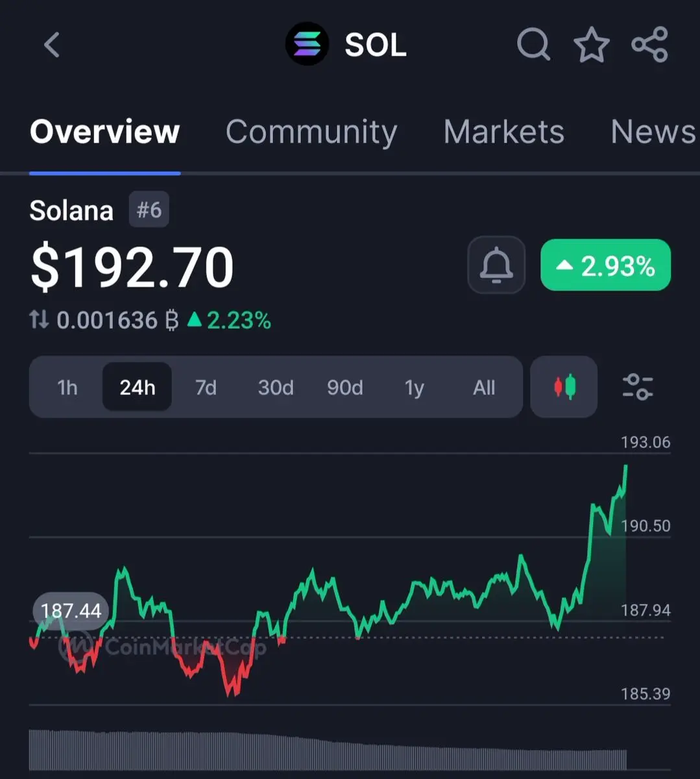Tap the 0.001636 BTC price text

(117, 320)
